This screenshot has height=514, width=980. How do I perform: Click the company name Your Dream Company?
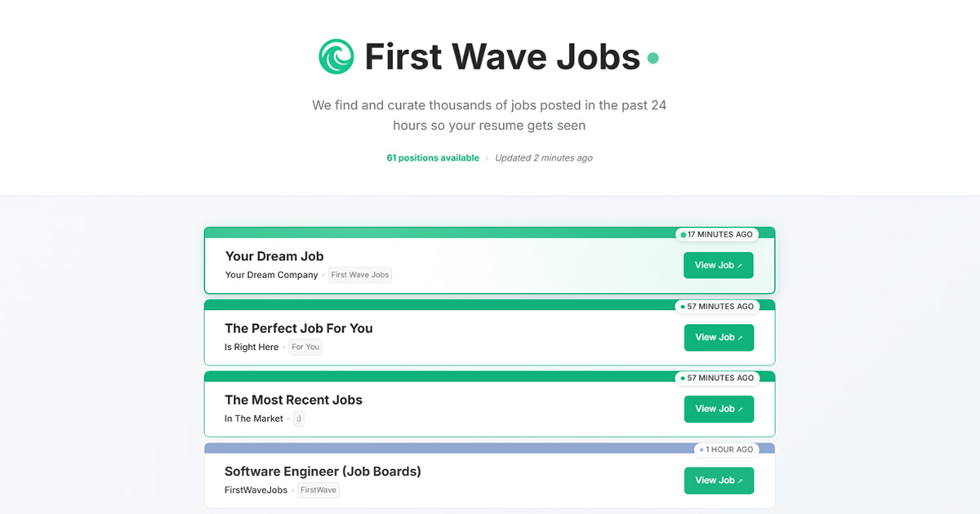coord(271,275)
